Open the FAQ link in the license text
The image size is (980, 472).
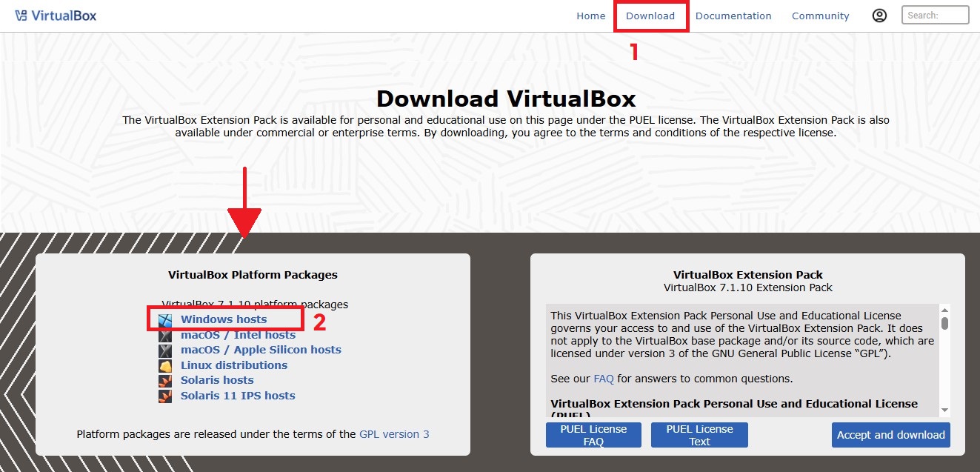(x=603, y=379)
